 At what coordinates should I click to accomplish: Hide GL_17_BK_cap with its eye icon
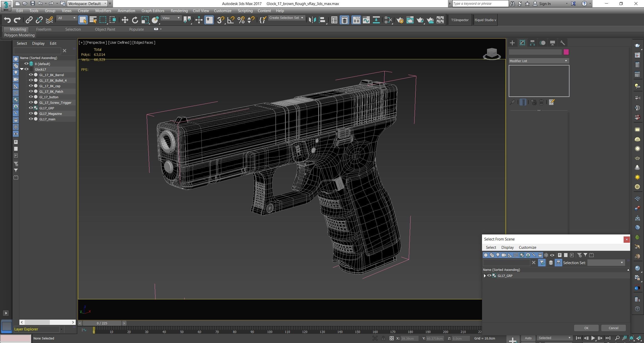[x=31, y=86]
